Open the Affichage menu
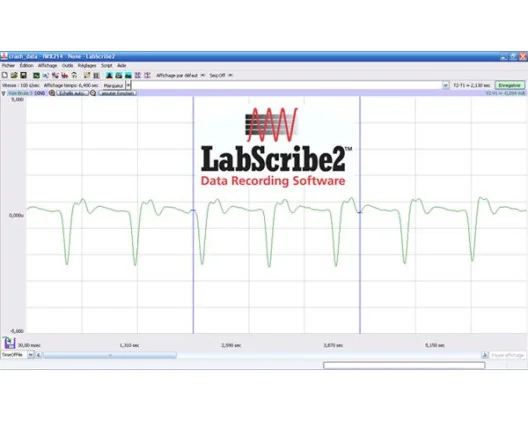Image resolution: width=528 pixels, height=422 pixels. [47, 66]
